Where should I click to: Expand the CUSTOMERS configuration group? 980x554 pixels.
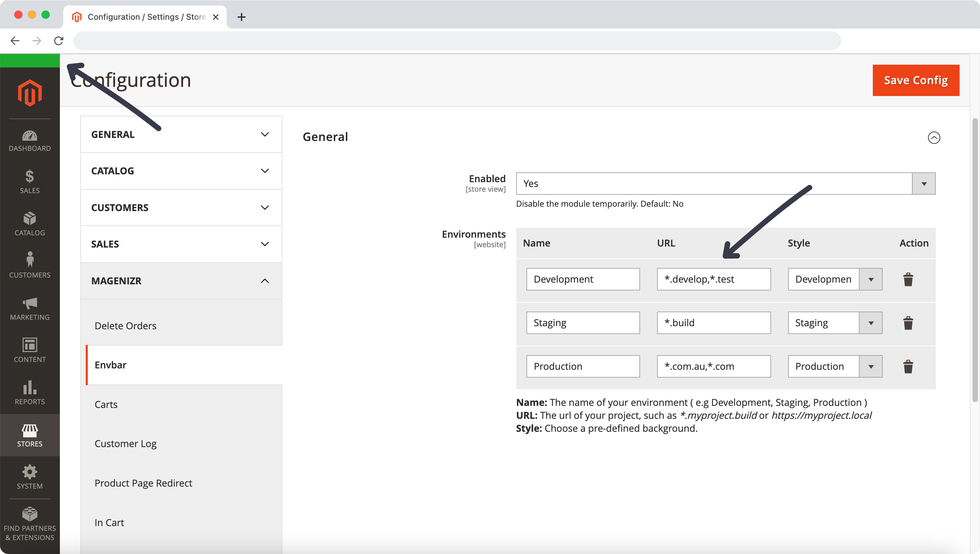[x=181, y=207]
